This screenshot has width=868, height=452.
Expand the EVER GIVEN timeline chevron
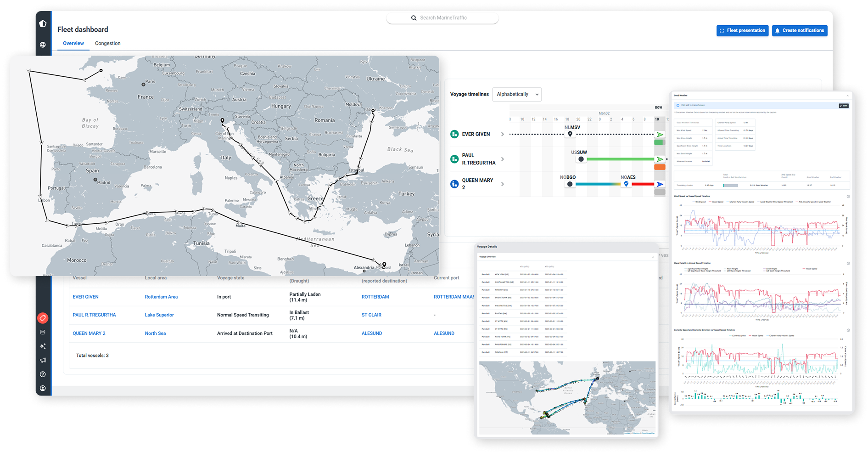point(503,134)
